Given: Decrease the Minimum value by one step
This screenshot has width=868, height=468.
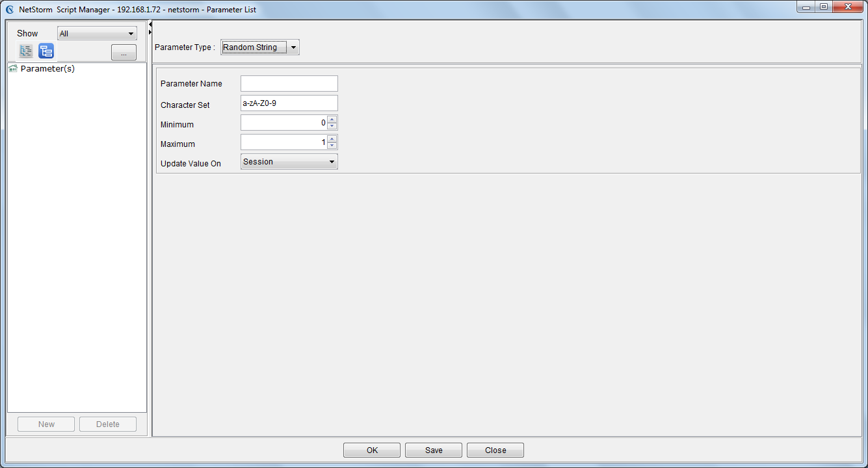Looking at the screenshot, I should click(332, 126).
